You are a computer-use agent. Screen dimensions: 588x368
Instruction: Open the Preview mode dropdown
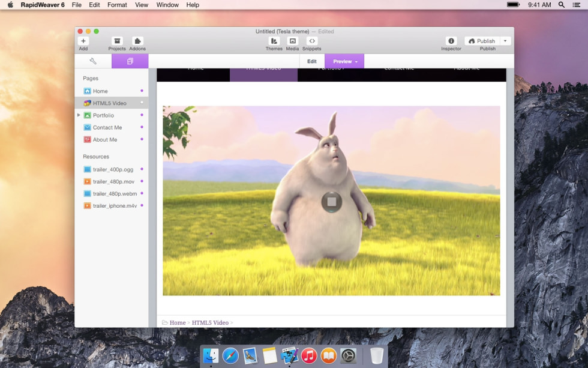coord(344,61)
